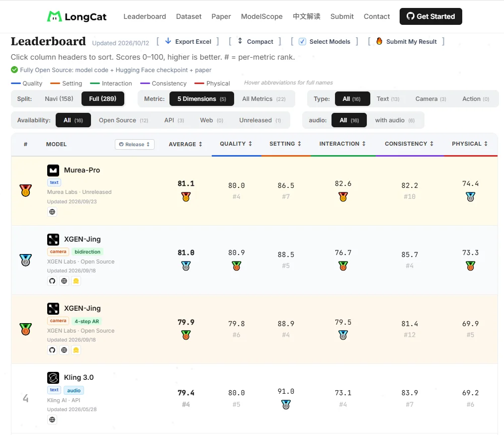This screenshot has height=435, width=504.
Task: Click Submit My Result
Action: tap(406, 41)
